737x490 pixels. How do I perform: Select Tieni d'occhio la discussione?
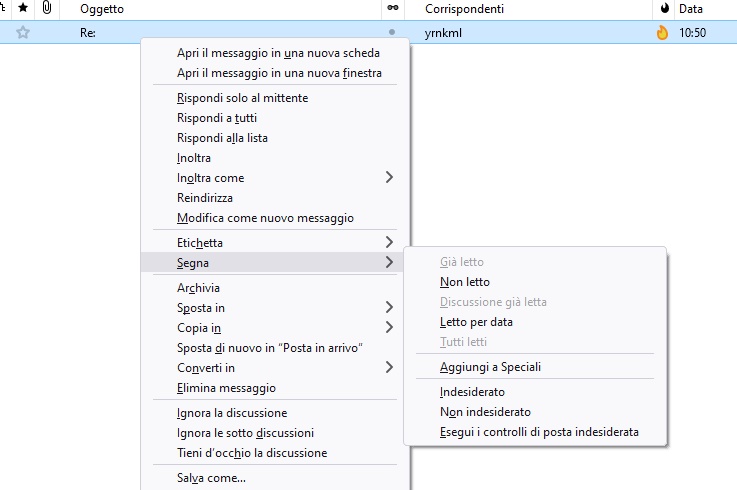[275, 452]
